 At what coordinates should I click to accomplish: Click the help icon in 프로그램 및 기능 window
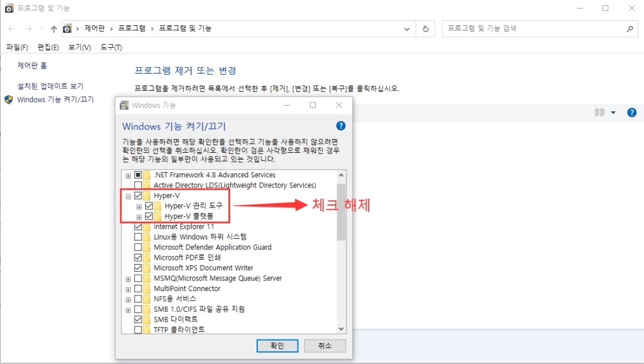coord(632,113)
